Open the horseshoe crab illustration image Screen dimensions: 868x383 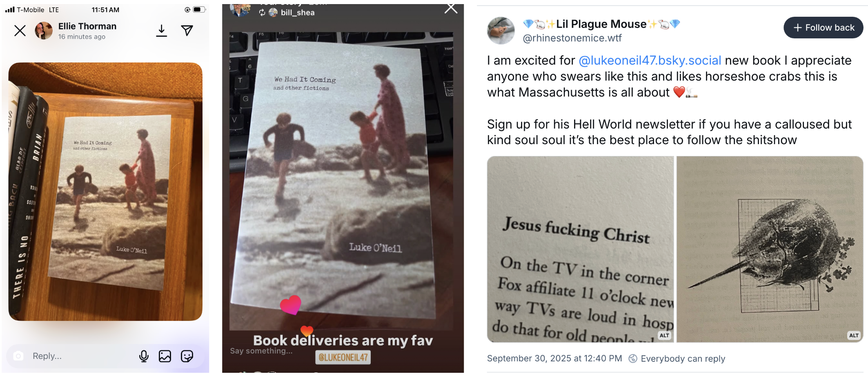tap(770, 249)
